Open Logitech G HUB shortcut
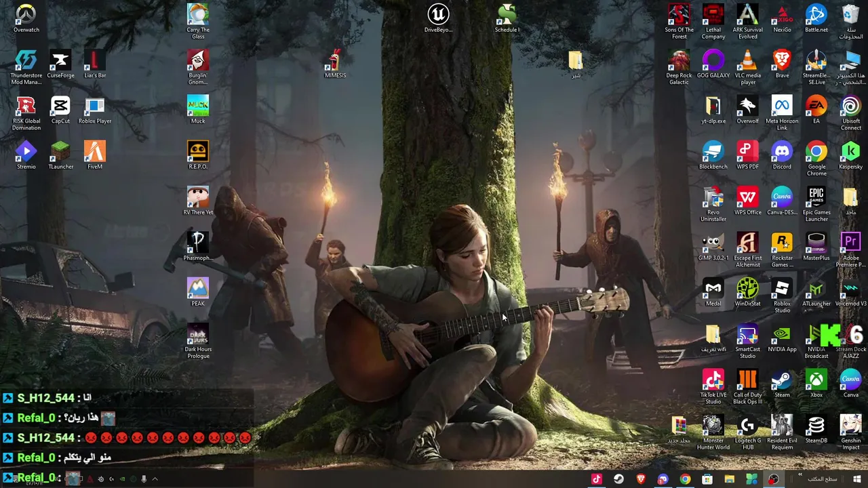 tap(747, 432)
